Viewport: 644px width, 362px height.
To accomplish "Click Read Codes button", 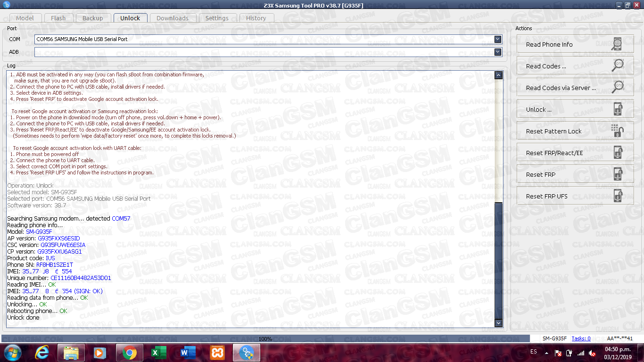I will tap(575, 66).
